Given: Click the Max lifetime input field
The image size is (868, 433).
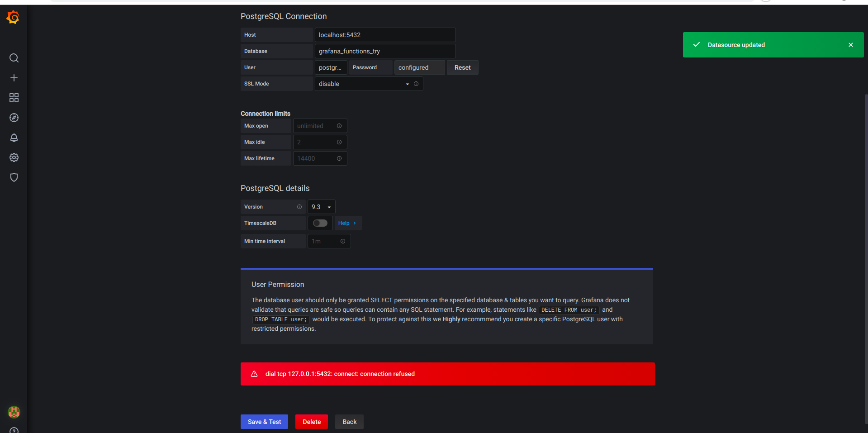Looking at the screenshot, I should tap(320, 158).
